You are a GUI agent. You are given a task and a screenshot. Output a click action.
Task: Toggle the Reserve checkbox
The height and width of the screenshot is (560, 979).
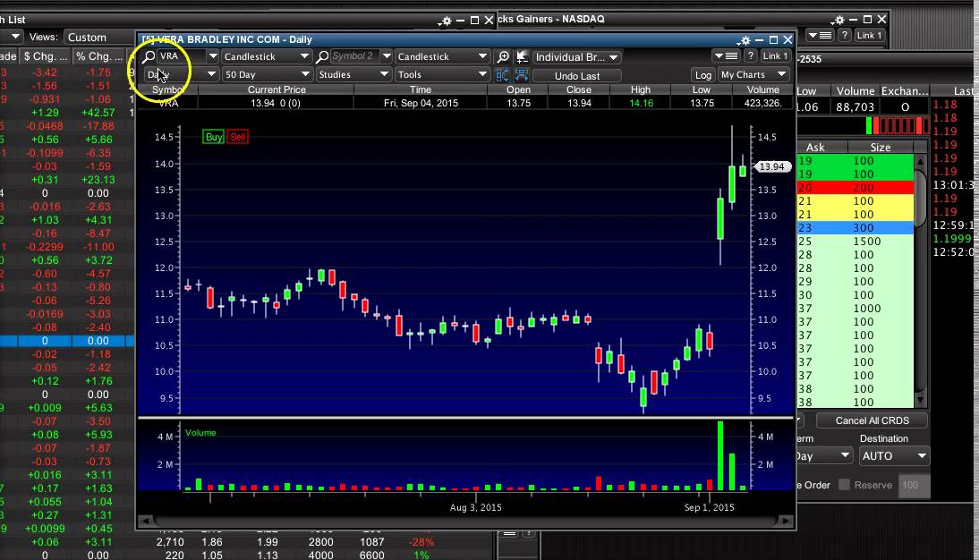844,485
